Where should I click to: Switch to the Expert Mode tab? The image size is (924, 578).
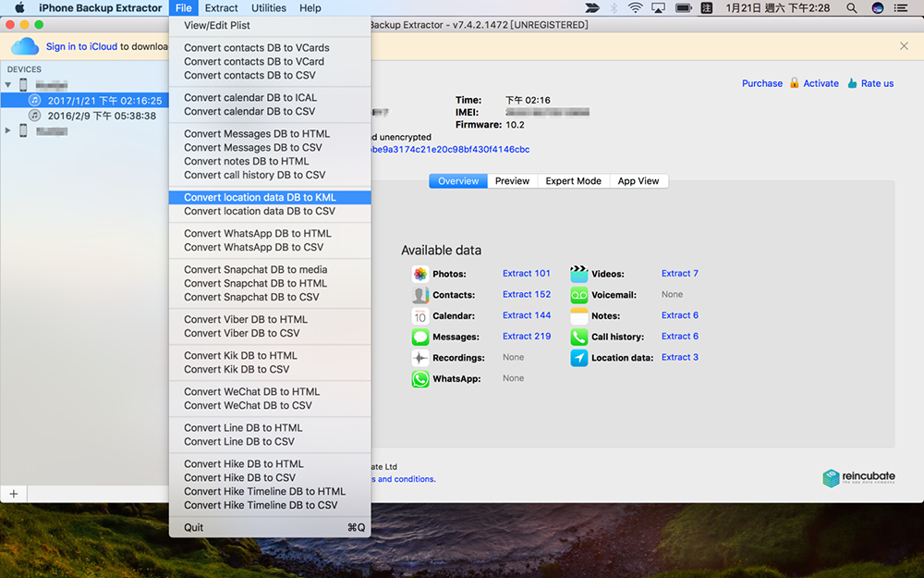(574, 181)
